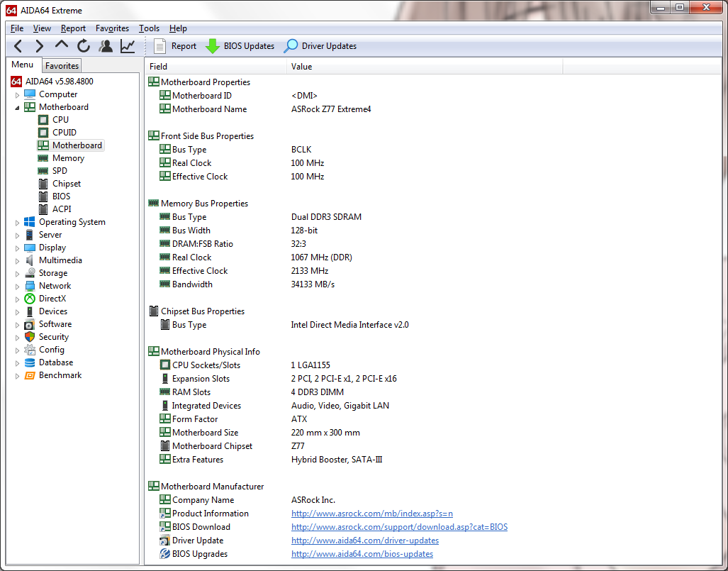
Task: Expand the Benchmark tree node
Action: pyautogui.click(x=17, y=376)
